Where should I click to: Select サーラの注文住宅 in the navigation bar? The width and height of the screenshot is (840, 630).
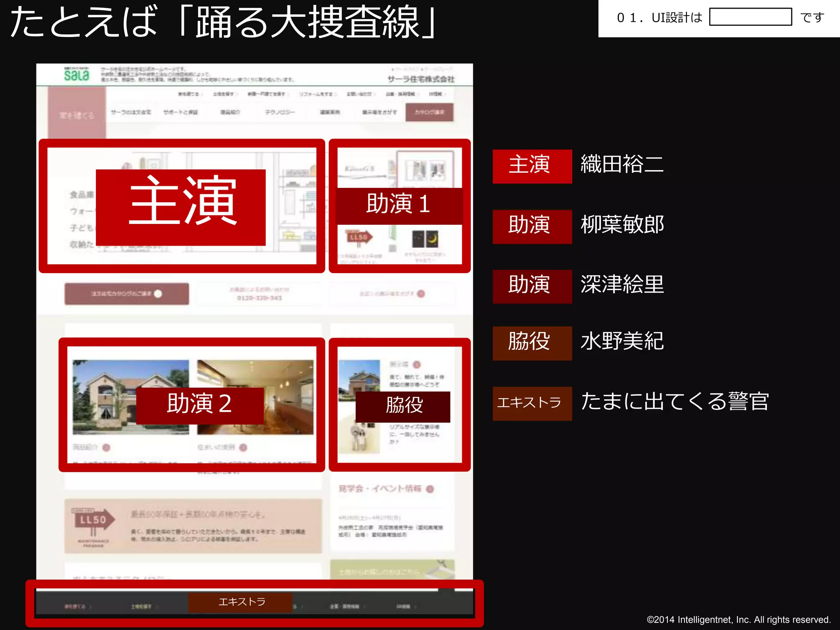click(x=131, y=112)
